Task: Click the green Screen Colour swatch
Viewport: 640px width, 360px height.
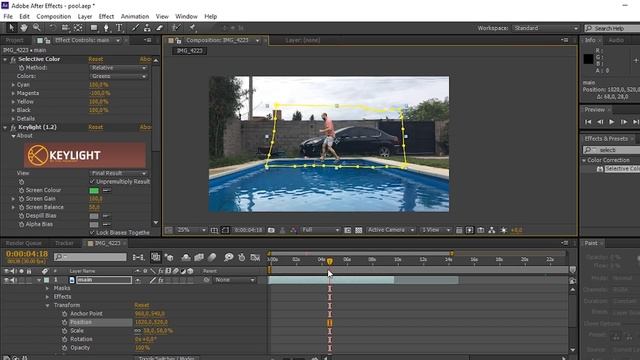Action: pyautogui.click(x=94, y=190)
